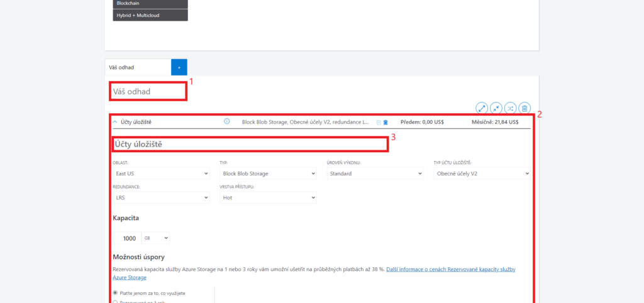Open the Vrstva přístupu dropdown showing Hot
The height and width of the screenshot is (303, 644).
point(268,197)
